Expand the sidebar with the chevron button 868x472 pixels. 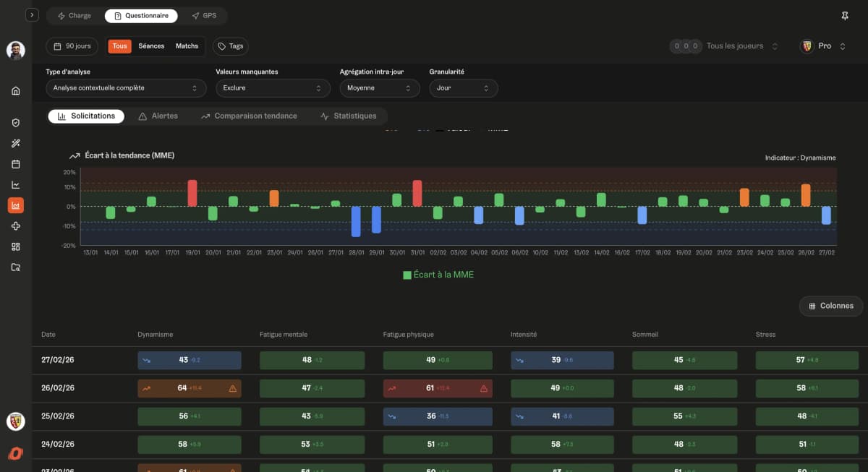(32, 15)
